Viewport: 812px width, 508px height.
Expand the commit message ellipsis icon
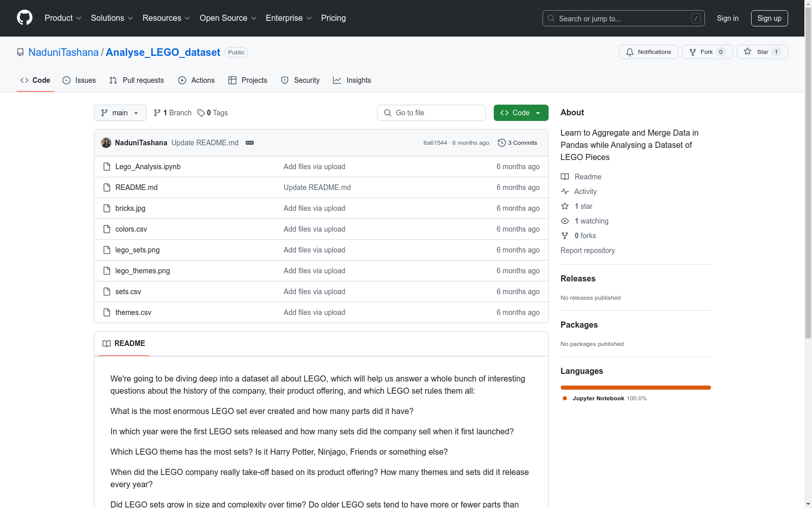coord(250,143)
